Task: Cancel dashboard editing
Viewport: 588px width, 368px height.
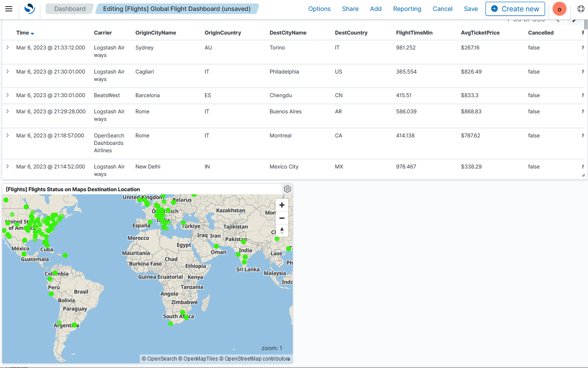Action: coord(443,9)
